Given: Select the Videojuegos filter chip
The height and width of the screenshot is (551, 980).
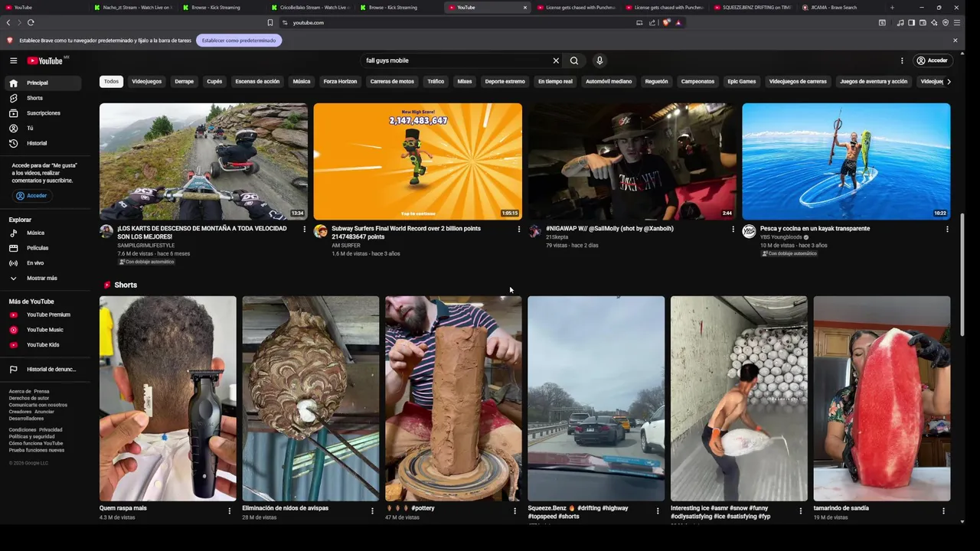Looking at the screenshot, I should click(x=146, y=82).
